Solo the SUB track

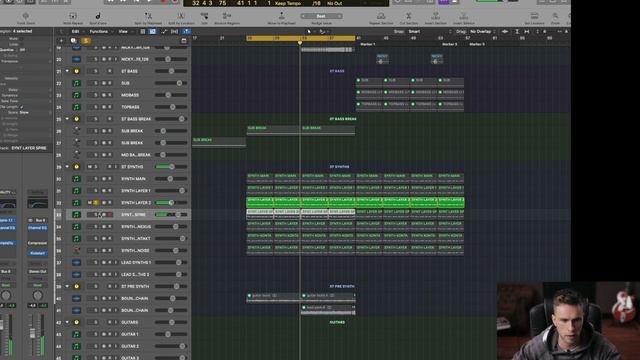(96, 83)
